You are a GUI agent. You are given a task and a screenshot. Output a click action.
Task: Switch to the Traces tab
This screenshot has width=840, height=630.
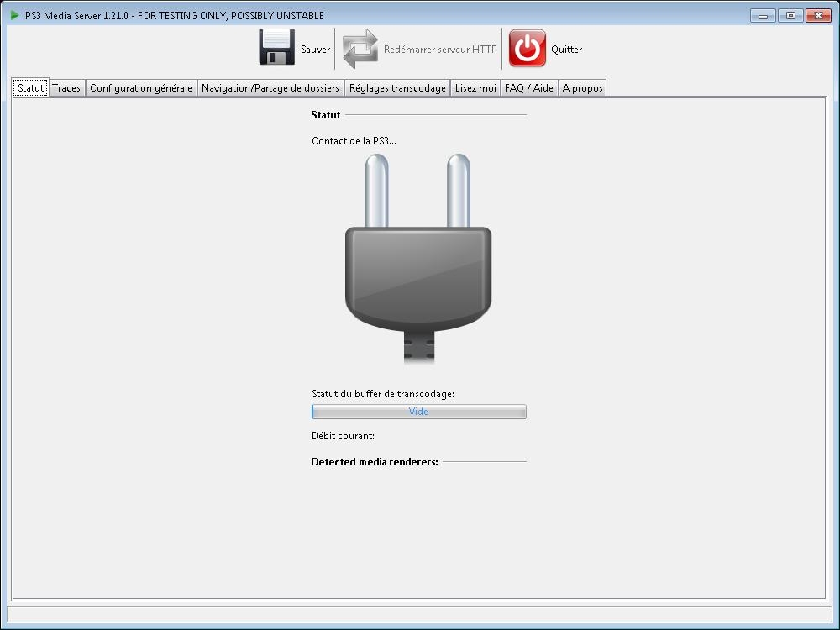[66, 88]
